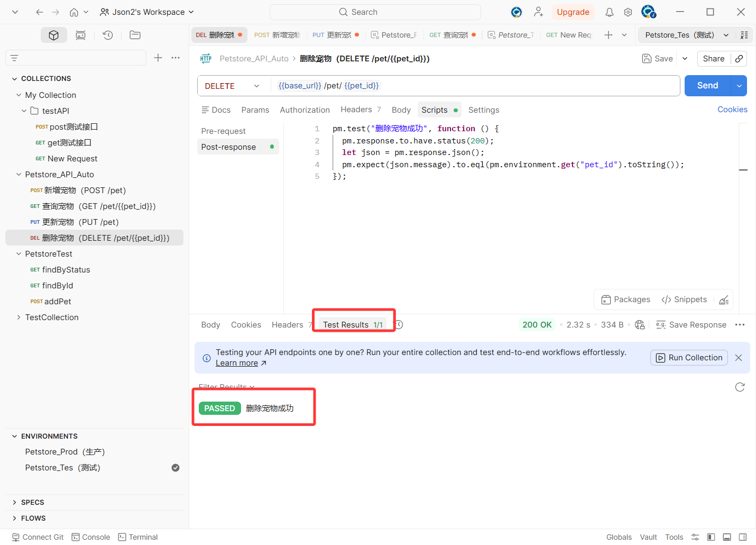This screenshot has width=756, height=545.
Task: Click the Send button
Action: tap(708, 86)
